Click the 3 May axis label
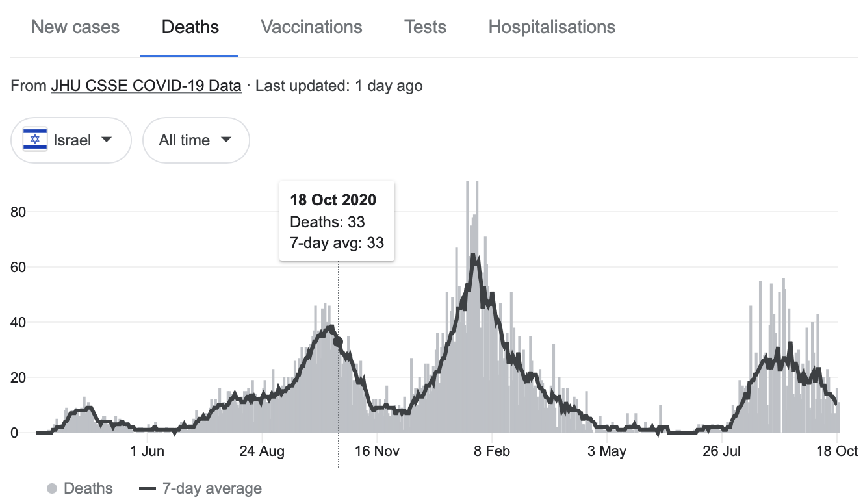The width and height of the screenshot is (863, 504). tap(607, 451)
